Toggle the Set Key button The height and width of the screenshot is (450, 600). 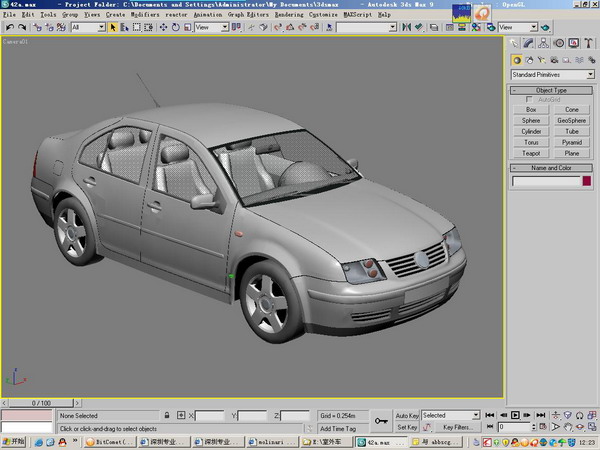tap(407, 427)
